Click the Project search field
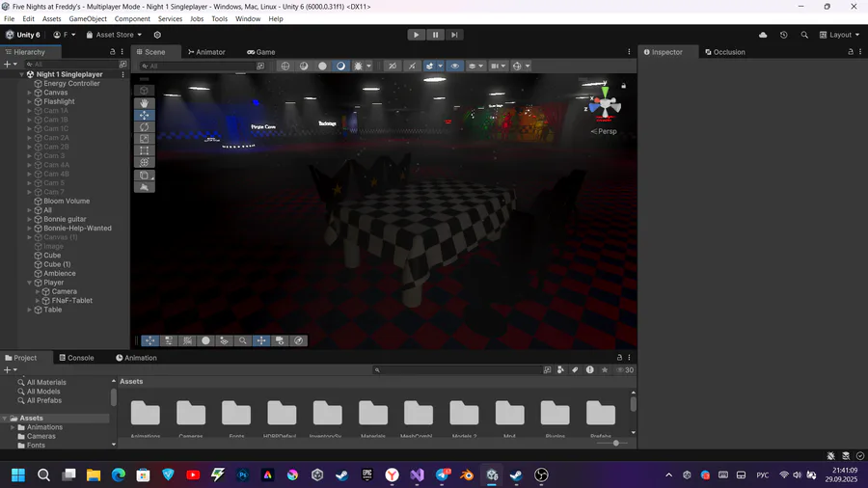The image size is (868, 488). click(x=456, y=370)
